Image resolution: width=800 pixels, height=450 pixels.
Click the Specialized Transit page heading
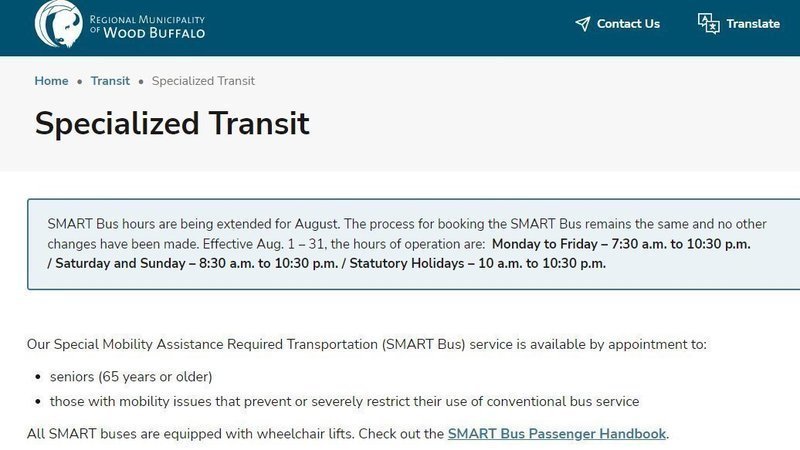tap(172, 123)
